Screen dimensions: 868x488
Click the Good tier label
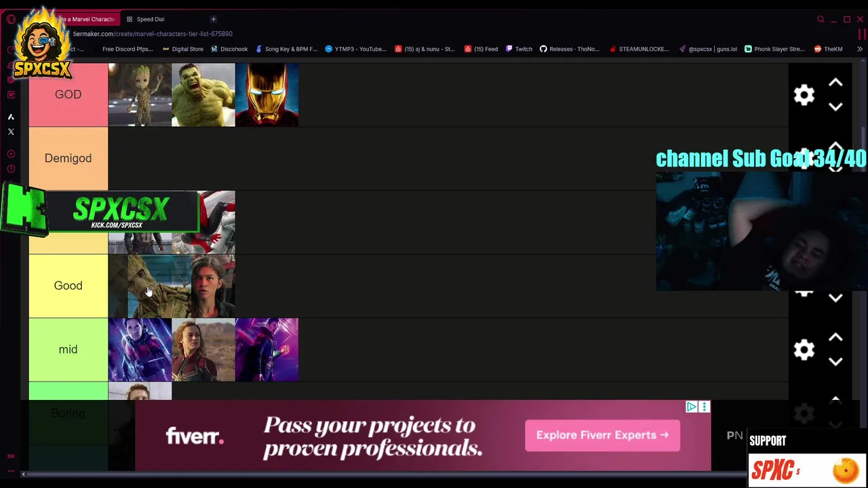click(x=68, y=286)
